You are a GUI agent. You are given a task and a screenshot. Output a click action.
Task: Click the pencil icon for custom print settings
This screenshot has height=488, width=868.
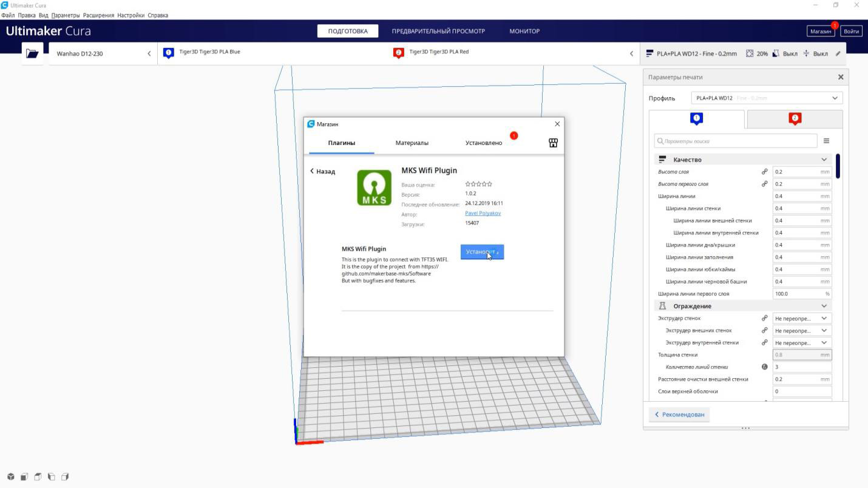tap(838, 53)
